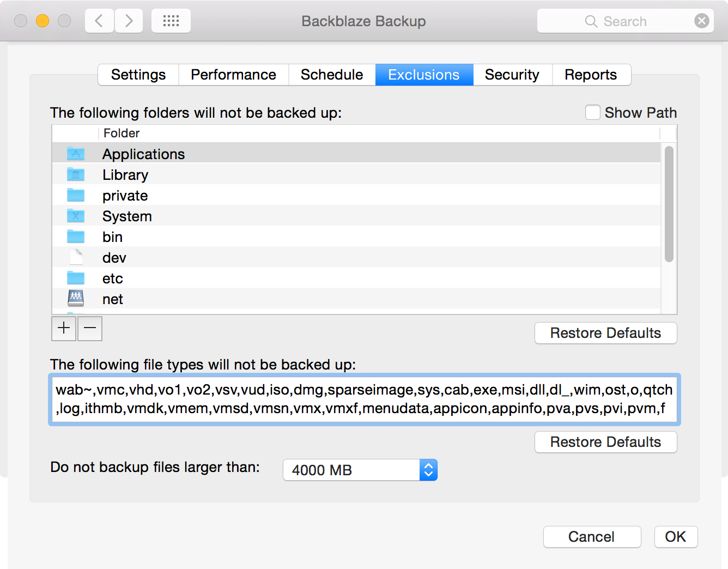Click the forward navigation arrow

pyautogui.click(x=129, y=21)
